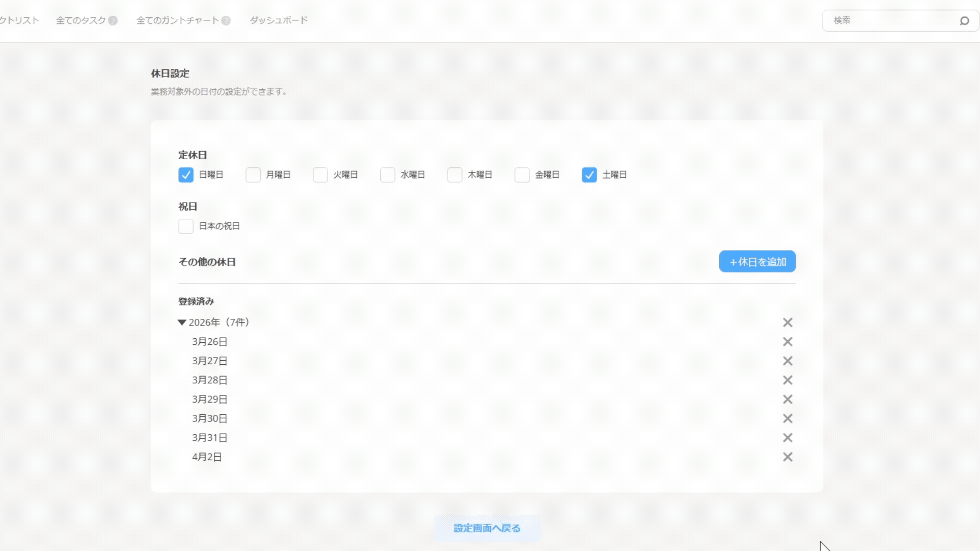This screenshot has width=980, height=551.
Task: Remove all 2026年 holidays with X icon
Action: [x=788, y=322]
